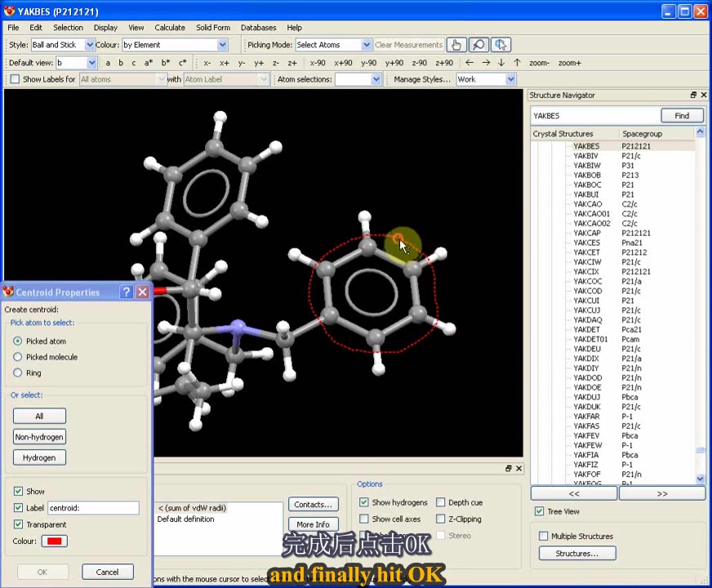Select YAKCAP in the crystal structures list
Screen dimensions: 712x588
[x=586, y=233]
